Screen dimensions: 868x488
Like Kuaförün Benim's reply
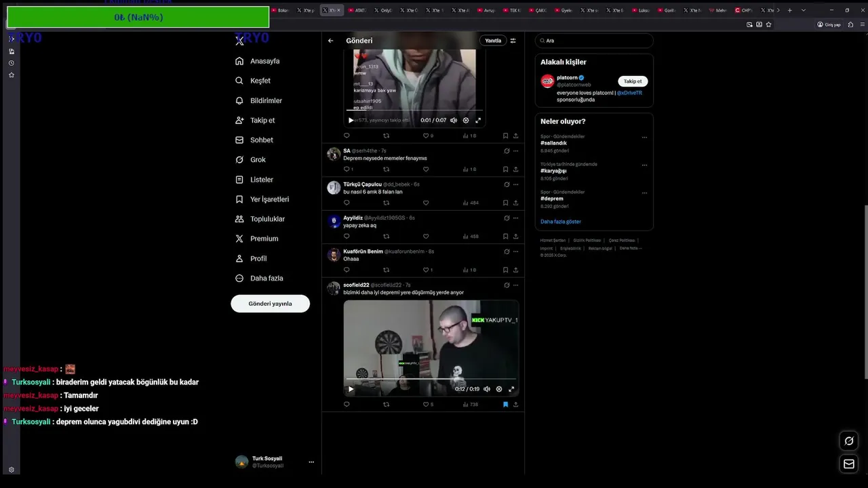coord(427,270)
